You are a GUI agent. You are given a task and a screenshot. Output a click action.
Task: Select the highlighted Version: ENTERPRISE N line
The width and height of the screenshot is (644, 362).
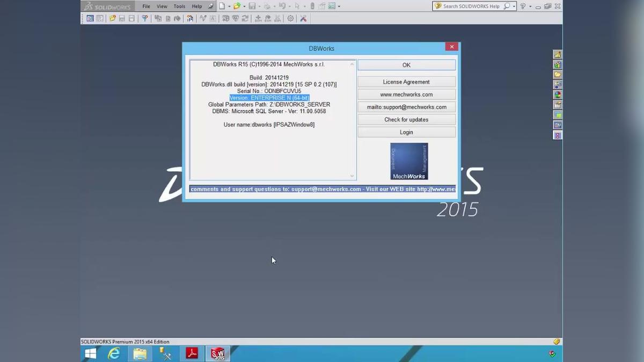269,98
